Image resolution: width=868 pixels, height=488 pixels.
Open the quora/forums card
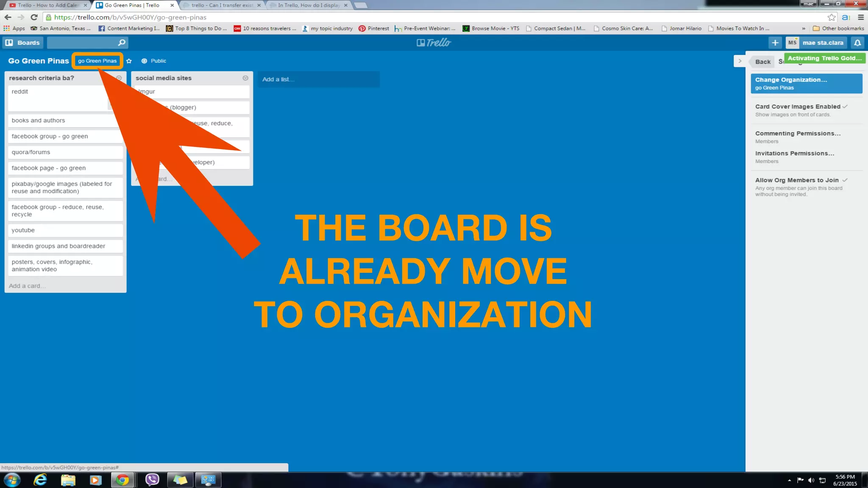65,152
